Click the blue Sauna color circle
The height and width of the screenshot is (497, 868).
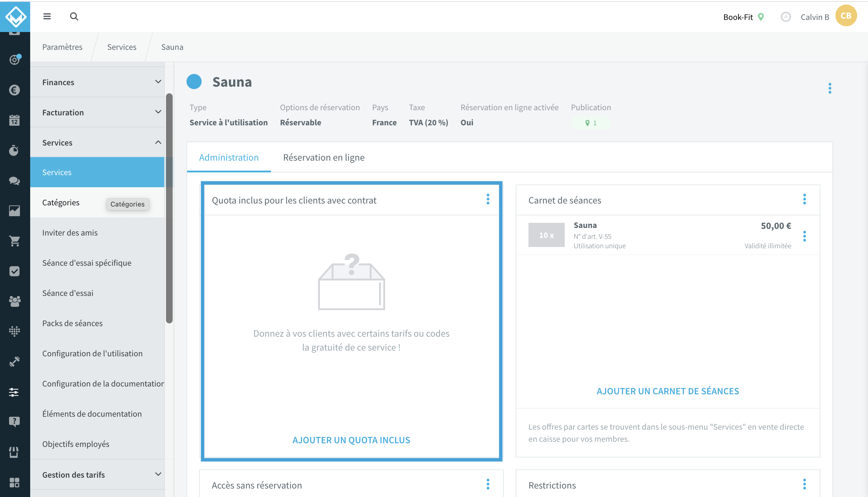point(194,82)
